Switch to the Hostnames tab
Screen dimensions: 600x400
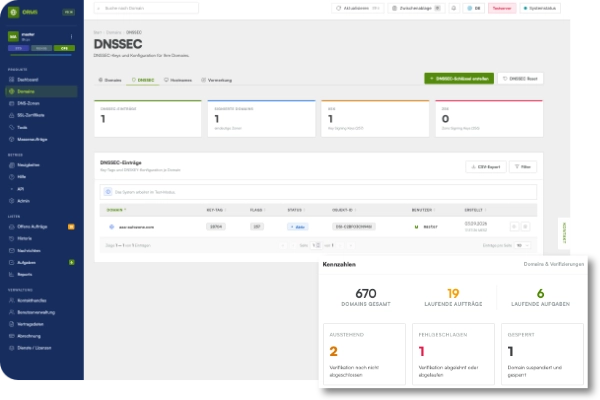(178, 80)
